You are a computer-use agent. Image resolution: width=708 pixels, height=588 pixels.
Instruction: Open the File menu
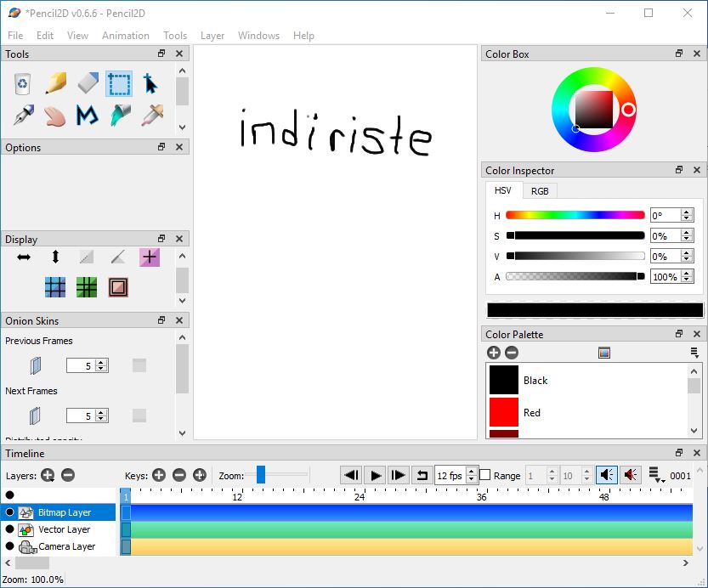pos(15,36)
